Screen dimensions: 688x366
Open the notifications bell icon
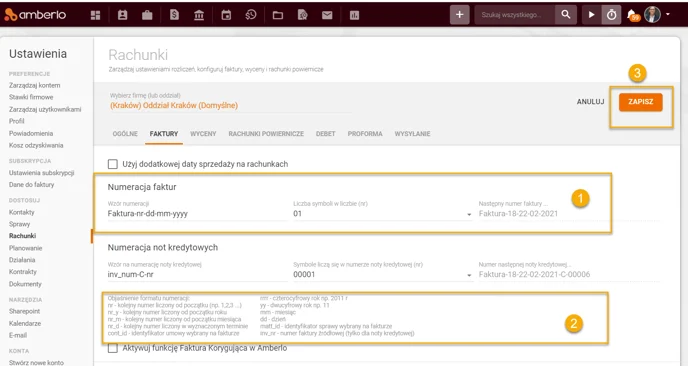point(633,15)
